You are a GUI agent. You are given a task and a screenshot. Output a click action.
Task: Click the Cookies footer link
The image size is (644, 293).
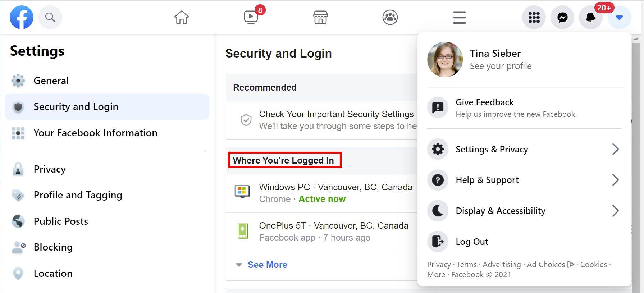593,265
